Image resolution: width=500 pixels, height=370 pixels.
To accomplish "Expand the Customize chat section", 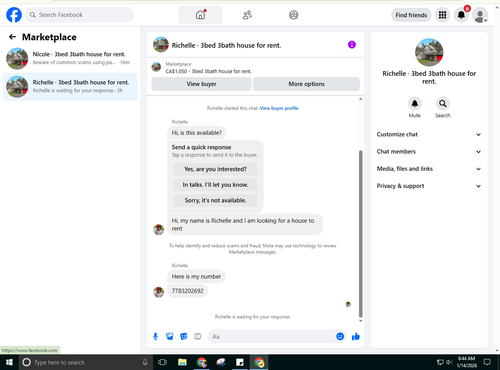I will (429, 134).
